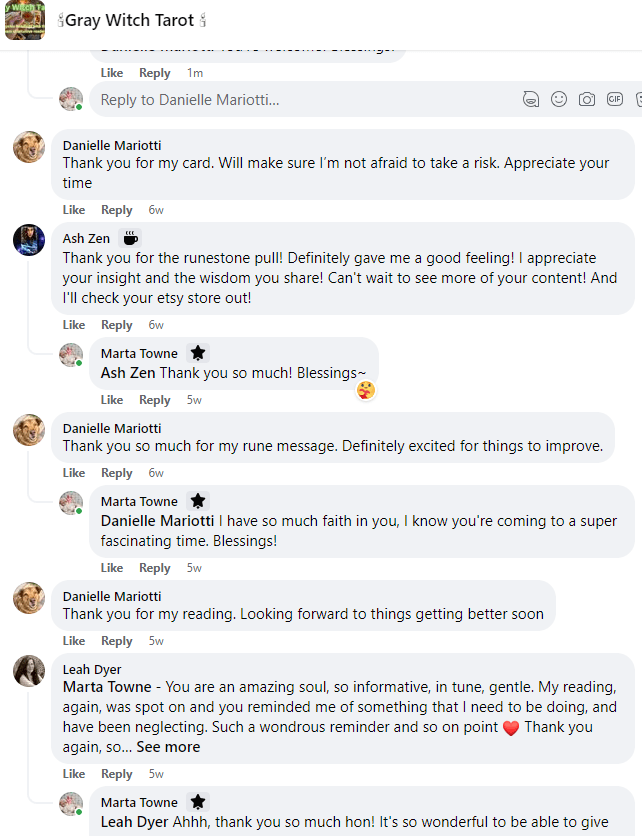The height and width of the screenshot is (836, 642).
Task: Open Leah Dyer's profile picture
Action: tap(29, 671)
